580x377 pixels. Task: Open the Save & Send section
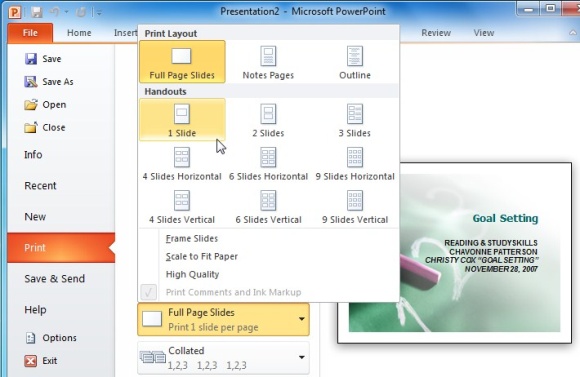61,279
